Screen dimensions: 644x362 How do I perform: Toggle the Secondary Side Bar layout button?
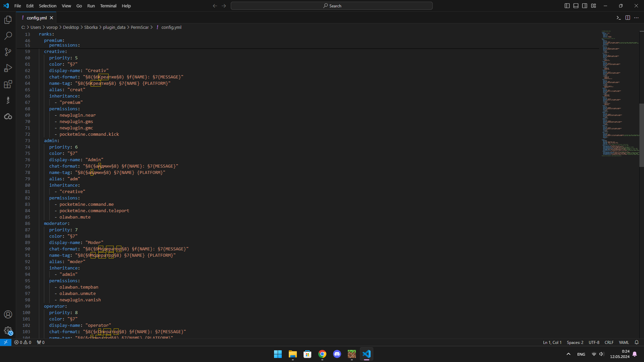585,6
